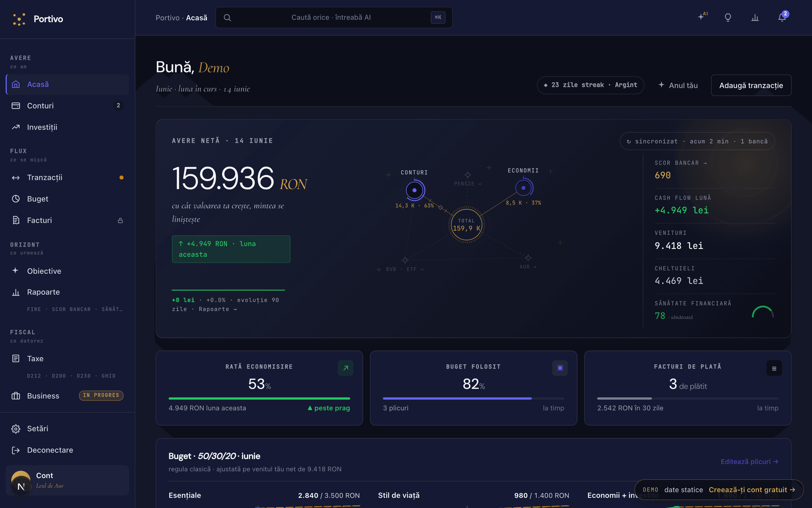812x508 pixels.
Task: Click the Cash Flow Lună +4.949 lei value
Action: [681, 210]
